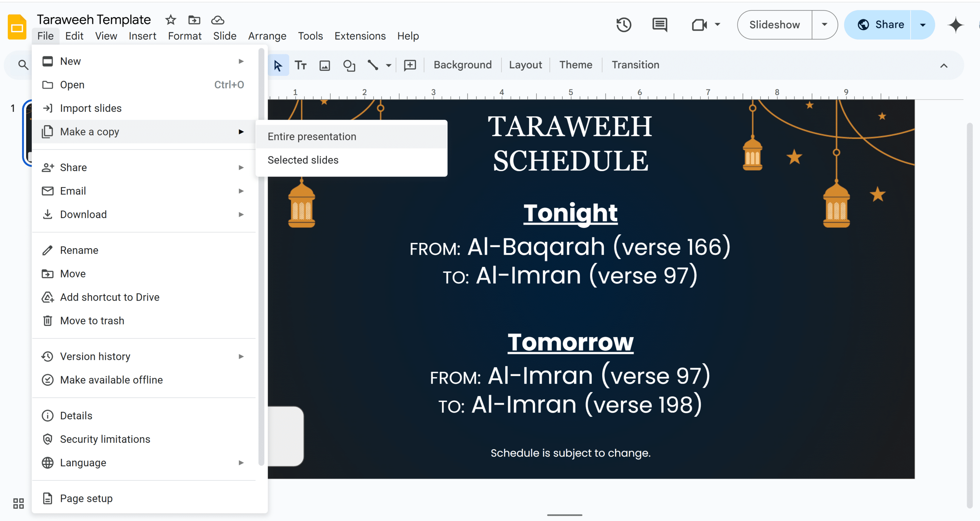
Task: Select the text box tool
Action: point(301,65)
